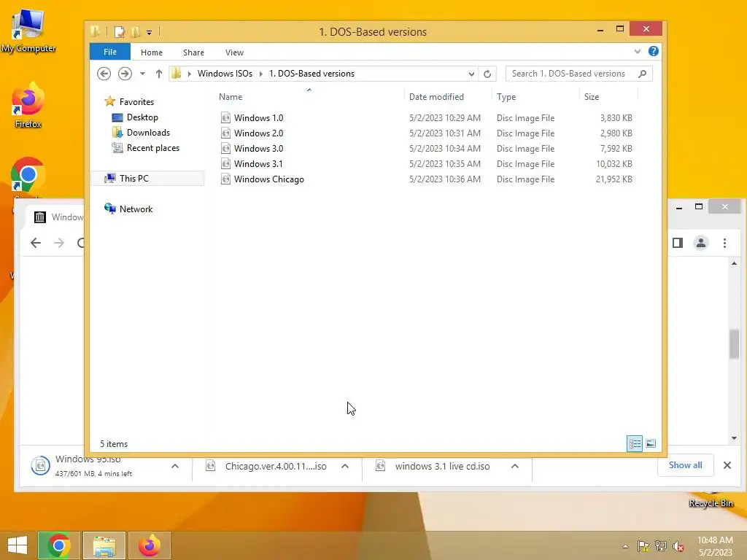Click the Explorer forward arrow button
This screenshot has width=747, height=560.
pyautogui.click(x=125, y=74)
